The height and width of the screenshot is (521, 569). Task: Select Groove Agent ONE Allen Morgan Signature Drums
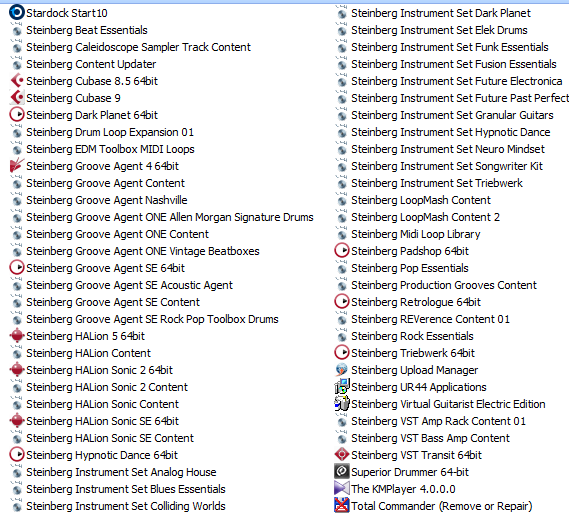click(170, 217)
